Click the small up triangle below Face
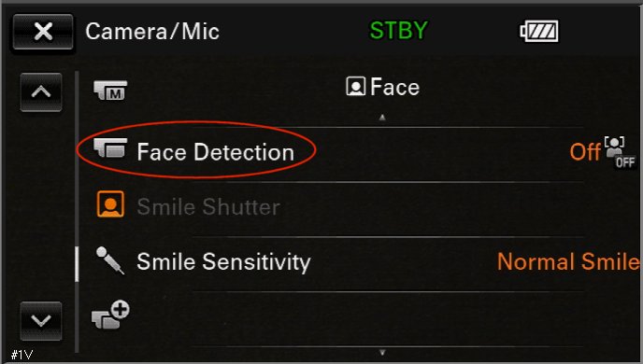Viewport: 643px width, 364px height. (382, 118)
